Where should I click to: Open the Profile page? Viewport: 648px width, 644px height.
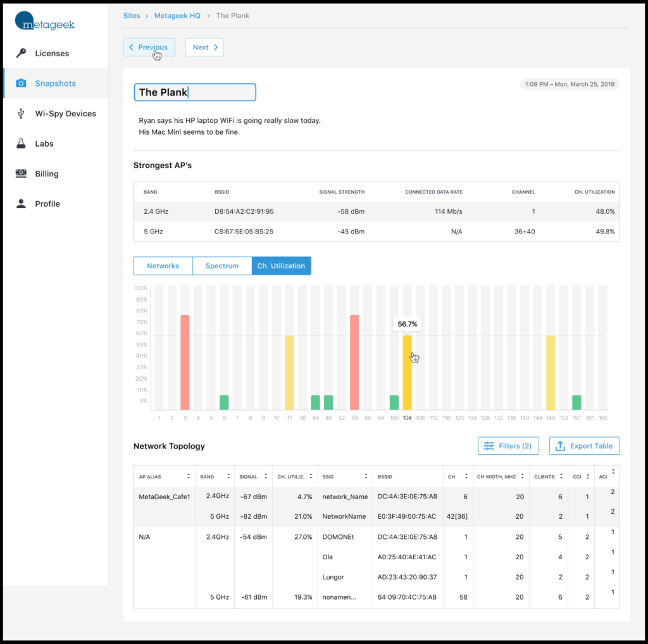click(56, 204)
